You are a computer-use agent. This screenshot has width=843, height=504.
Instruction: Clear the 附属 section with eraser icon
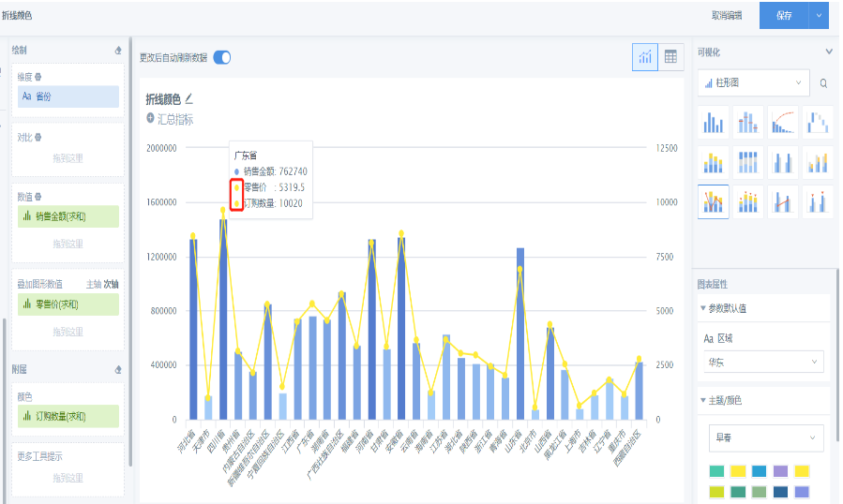coord(118,370)
